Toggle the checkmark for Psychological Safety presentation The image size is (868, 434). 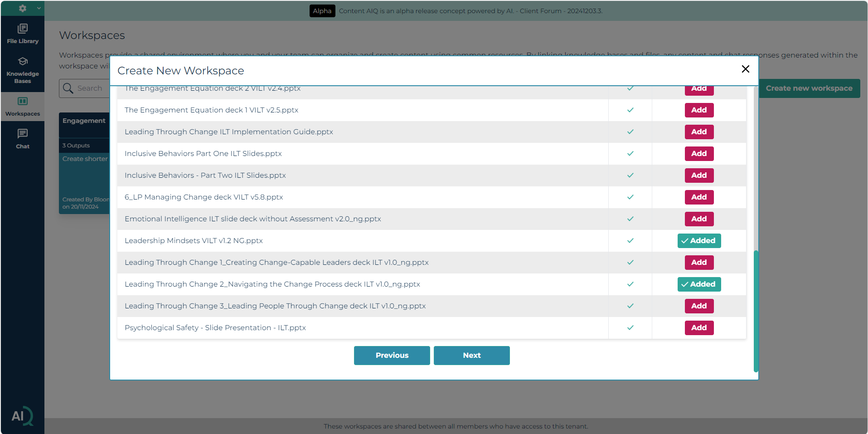630,327
